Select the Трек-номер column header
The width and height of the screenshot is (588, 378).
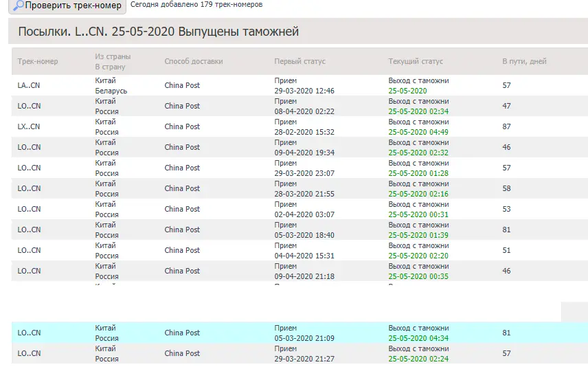click(38, 61)
